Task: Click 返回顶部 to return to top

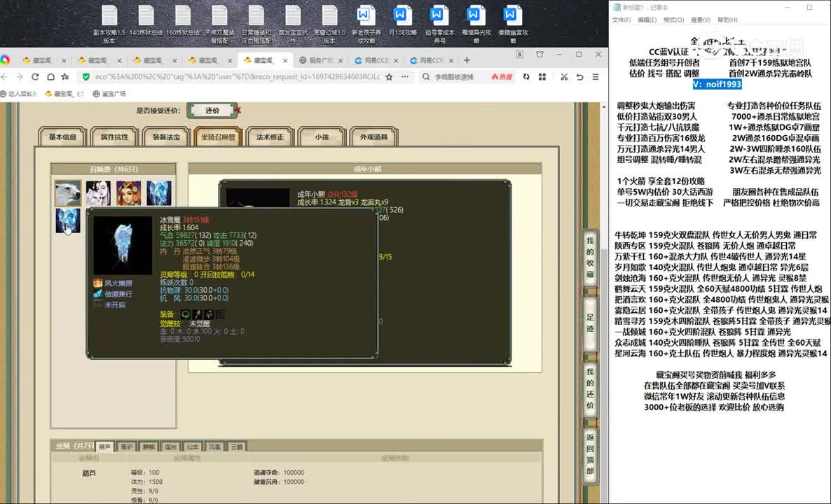Action: coord(591,454)
